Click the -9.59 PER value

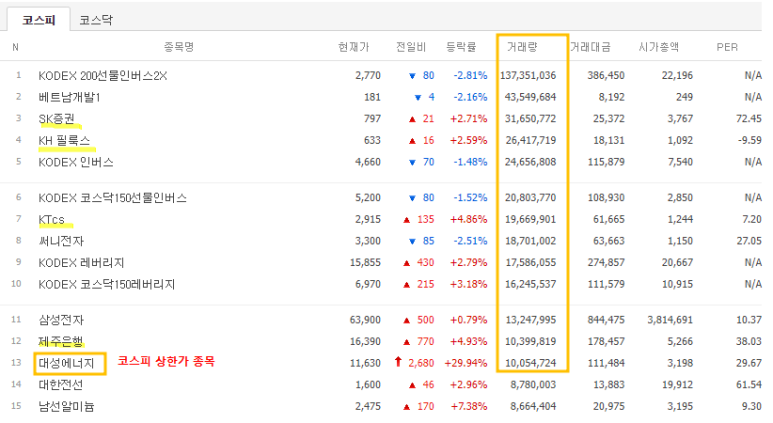point(750,141)
